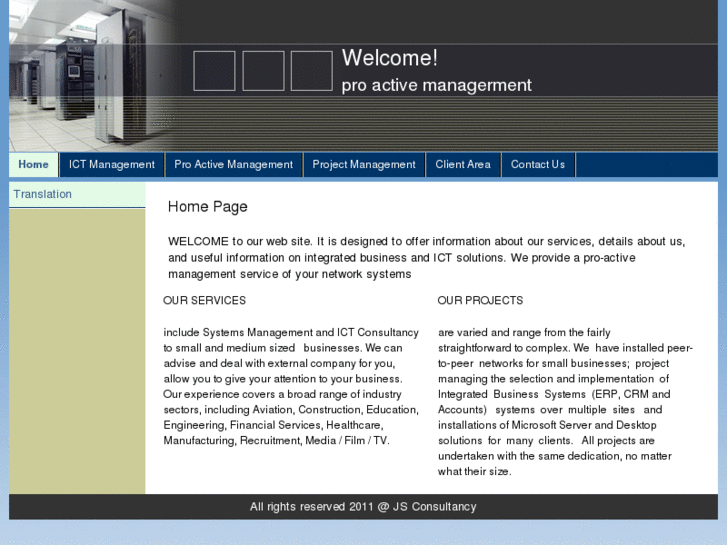The height and width of the screenshot is (545, 727).
Task: Click the server room banner image
Action: (93, 76)
